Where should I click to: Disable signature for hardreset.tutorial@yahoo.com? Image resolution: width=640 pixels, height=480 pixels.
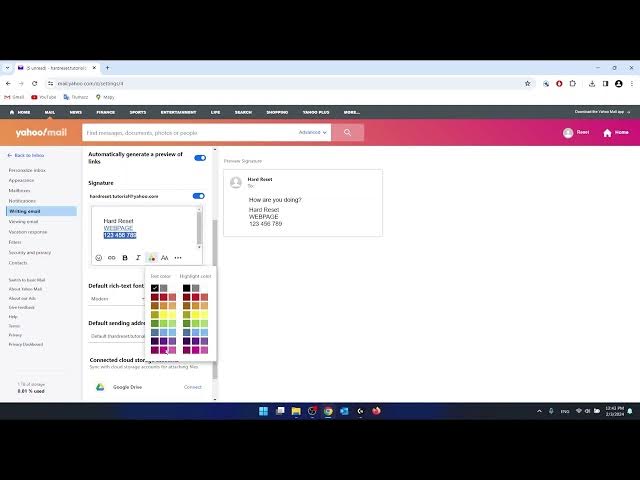[x=198, y=196]
